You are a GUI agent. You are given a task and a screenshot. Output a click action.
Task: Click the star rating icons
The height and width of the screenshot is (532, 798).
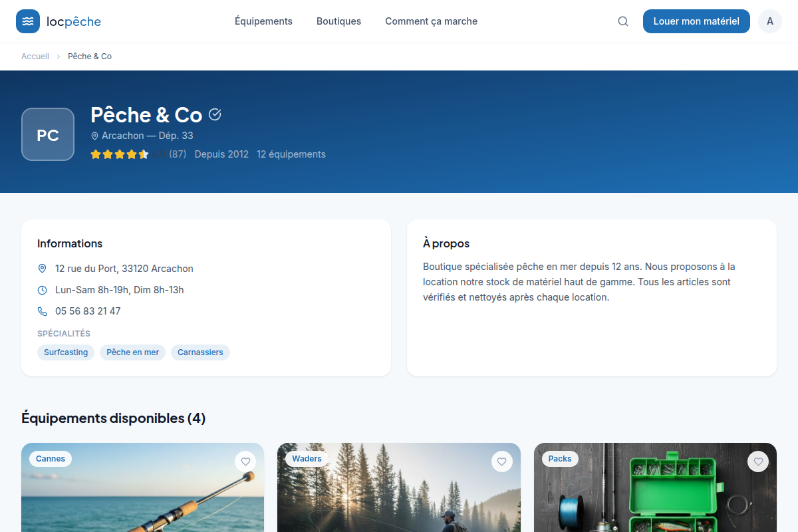pos(120,154)
